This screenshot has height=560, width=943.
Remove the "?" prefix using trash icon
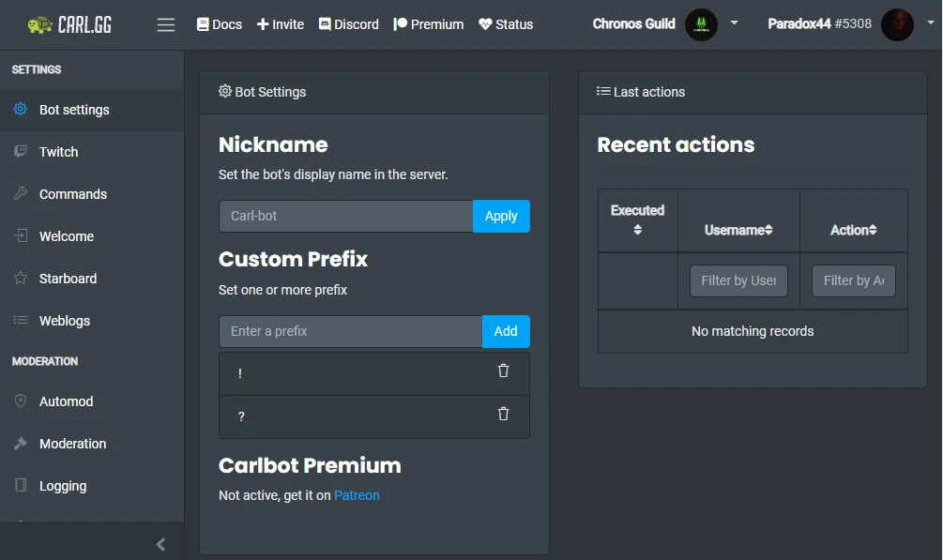pos(503,415)
